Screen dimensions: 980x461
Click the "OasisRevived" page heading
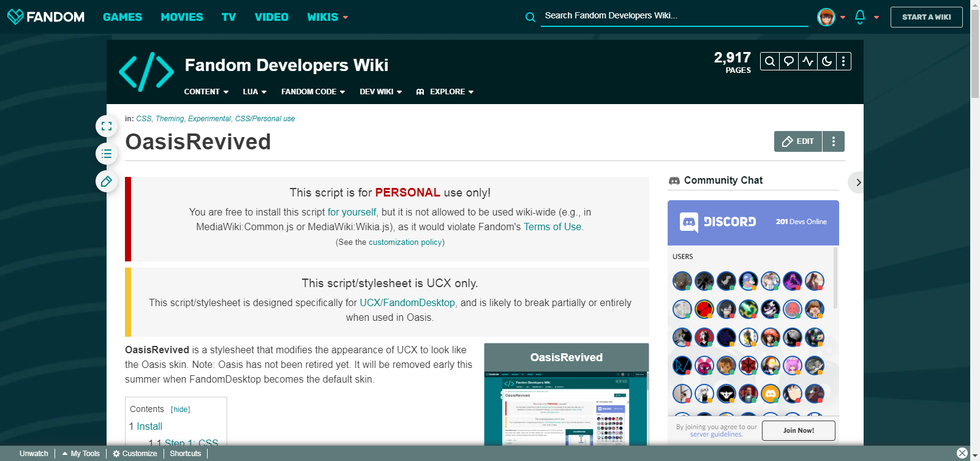[198, 142]
